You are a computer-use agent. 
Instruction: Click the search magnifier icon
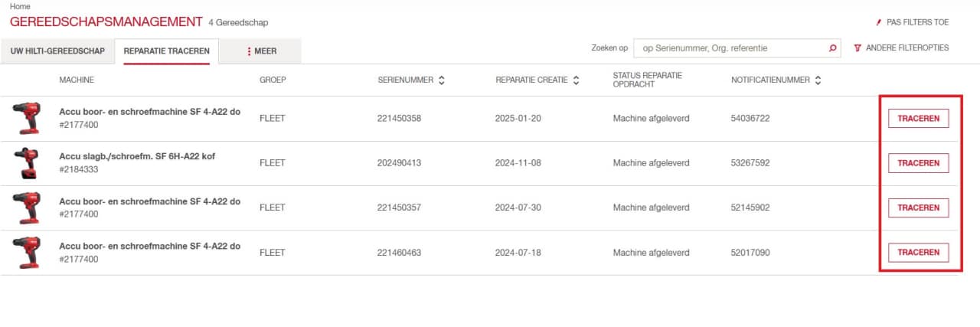[833, 48]
